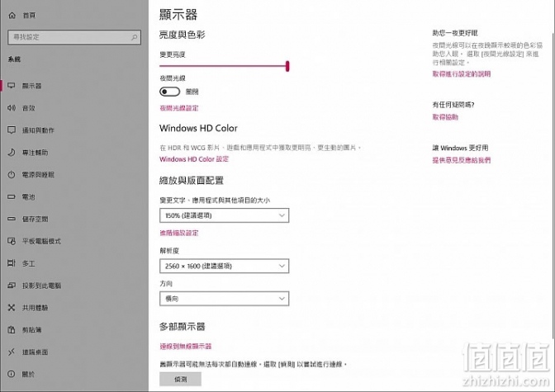This screenshot has height=392, width=555.
Task: Click the 首頁 home label
Action: coord(29,15)
